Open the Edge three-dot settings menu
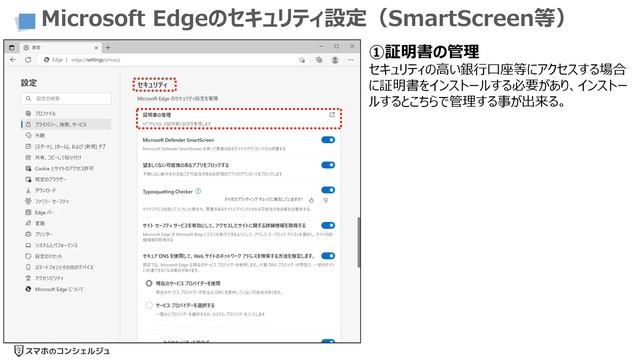The image size is (640, 360). click(x=351, y=60)
